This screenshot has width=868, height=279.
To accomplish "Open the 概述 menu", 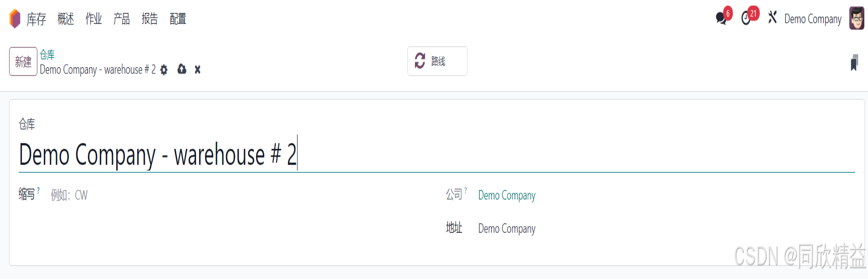I will tap(66, 19).
